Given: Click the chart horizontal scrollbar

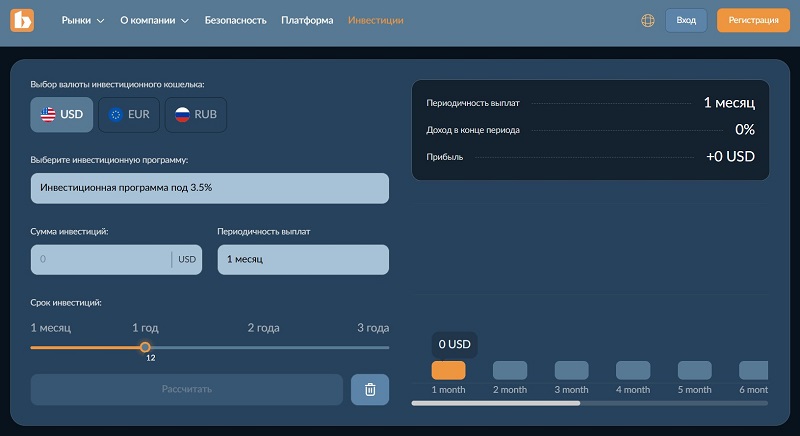Looking at the screenshot, I should 496,403.
